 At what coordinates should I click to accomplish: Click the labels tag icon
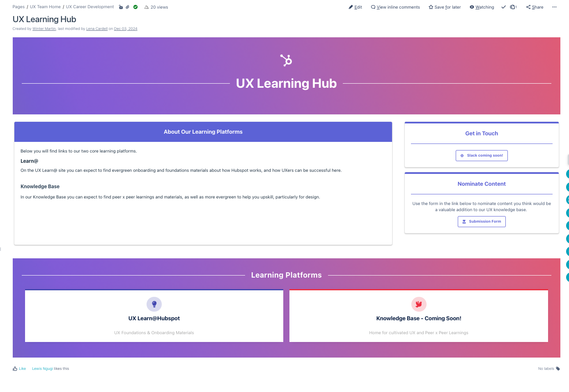point(558,369)
